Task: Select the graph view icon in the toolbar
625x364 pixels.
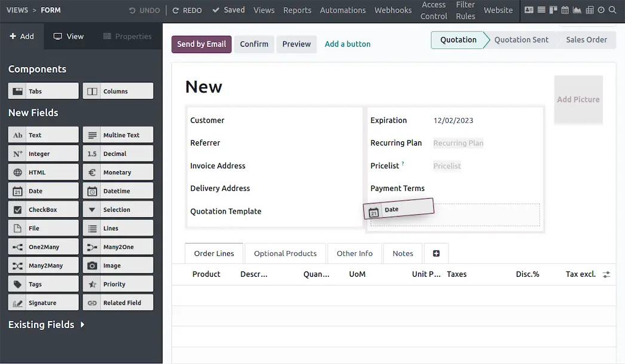Action: coord(577,10)
